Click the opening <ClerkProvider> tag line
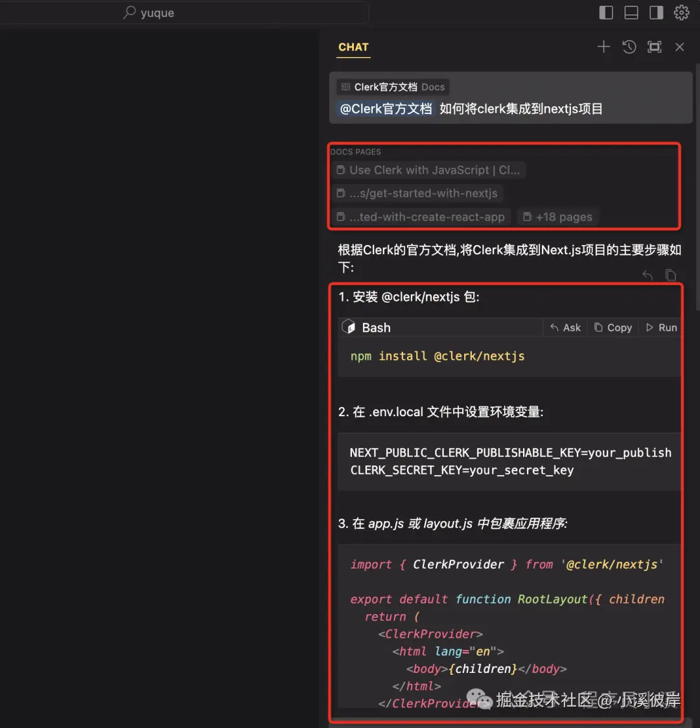 (430, 634)
